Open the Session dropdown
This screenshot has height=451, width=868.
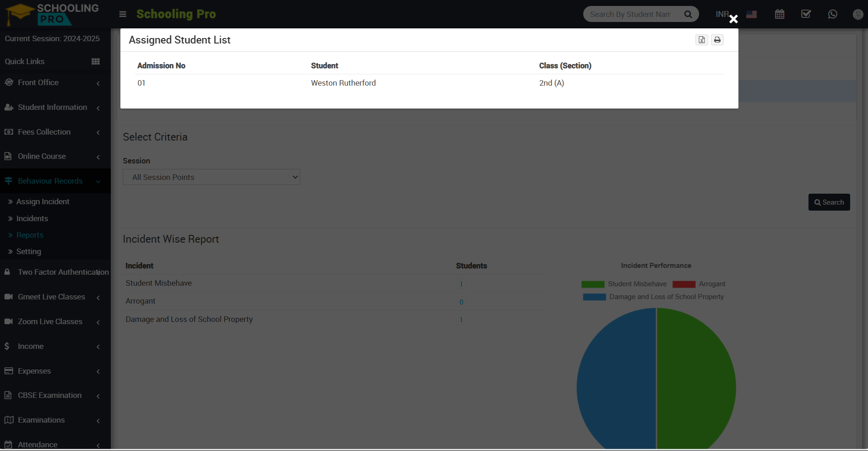pyautogui.click(x=212, y=177)
